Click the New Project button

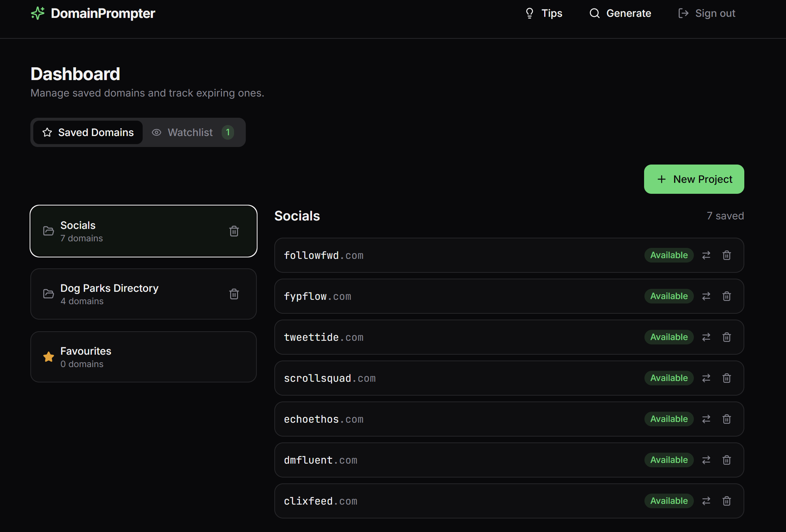[x=694, y=179]
